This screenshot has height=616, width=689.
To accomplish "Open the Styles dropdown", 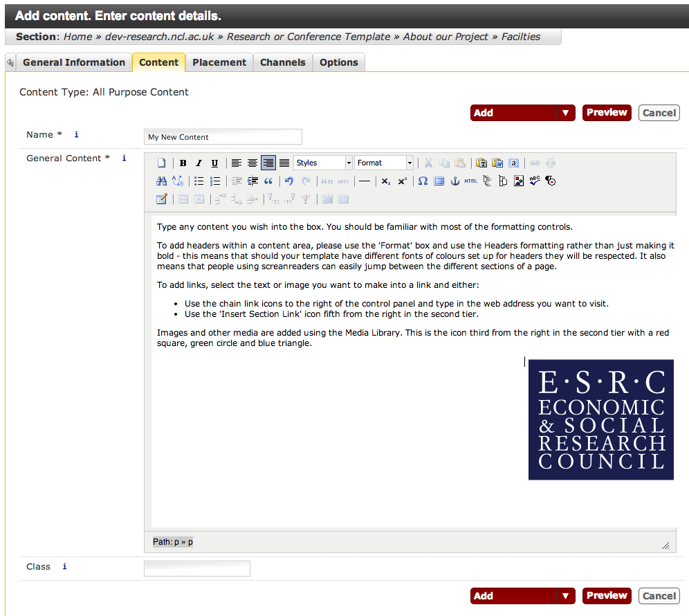I will coord(323,163).
